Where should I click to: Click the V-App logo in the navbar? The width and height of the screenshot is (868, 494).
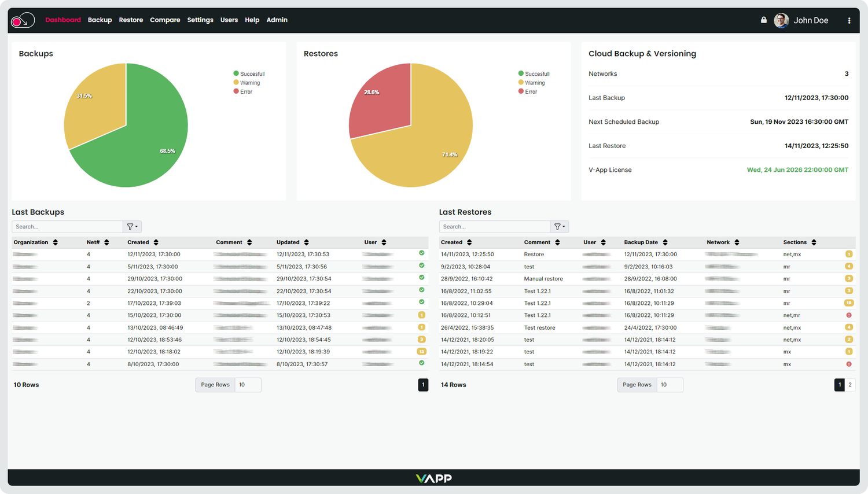pos(21,20)
